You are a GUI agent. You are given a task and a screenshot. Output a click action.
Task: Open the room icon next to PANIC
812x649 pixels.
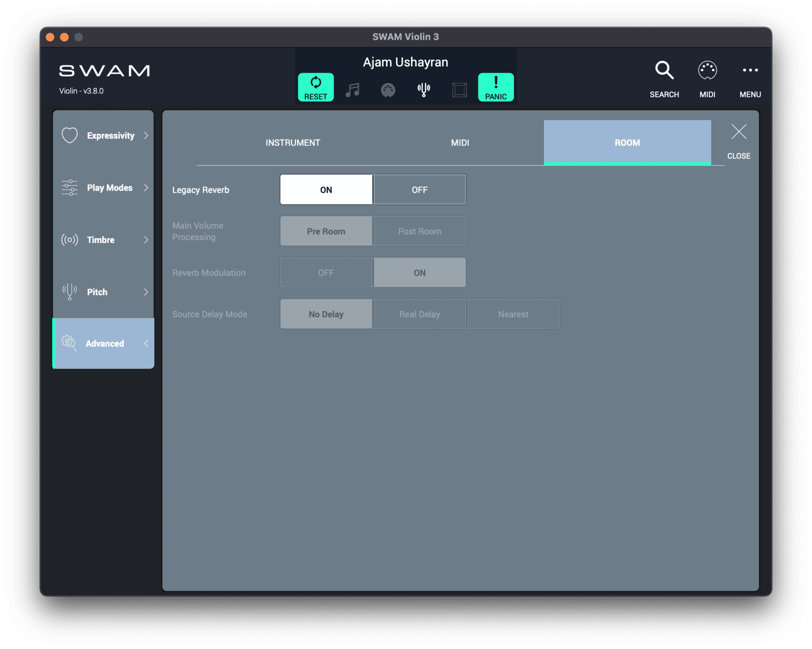pyautogui.click(x=460, y=90)
